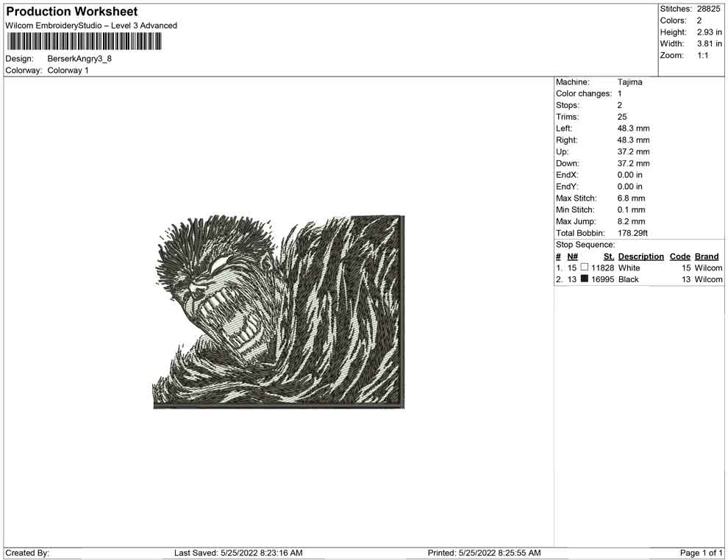
Task: Click the 'White' description text
Action: pyautogui.click(x=629, y=268)
